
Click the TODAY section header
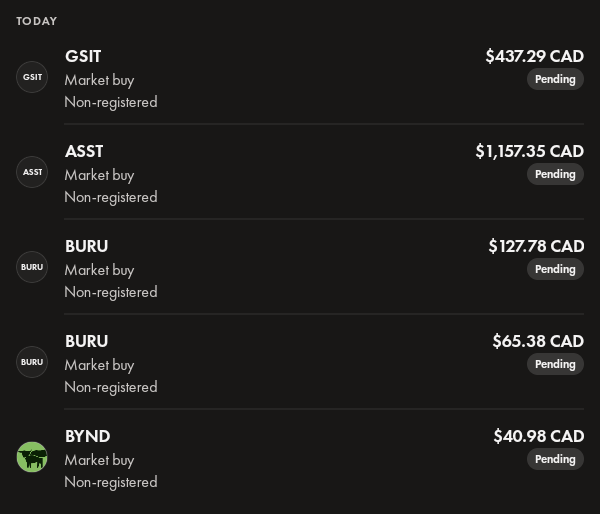tap(36, 21)
